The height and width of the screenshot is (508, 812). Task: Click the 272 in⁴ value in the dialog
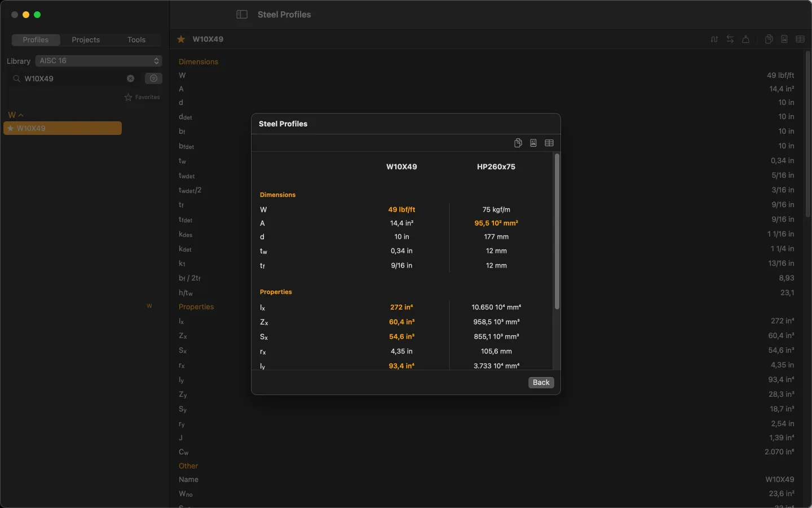tap(401, 307)
